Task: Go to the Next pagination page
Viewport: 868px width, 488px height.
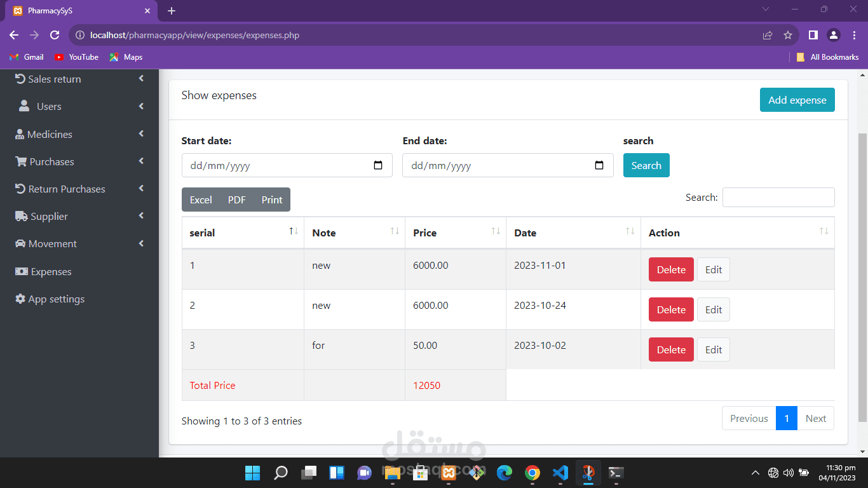Action: [x=815, y=418]
